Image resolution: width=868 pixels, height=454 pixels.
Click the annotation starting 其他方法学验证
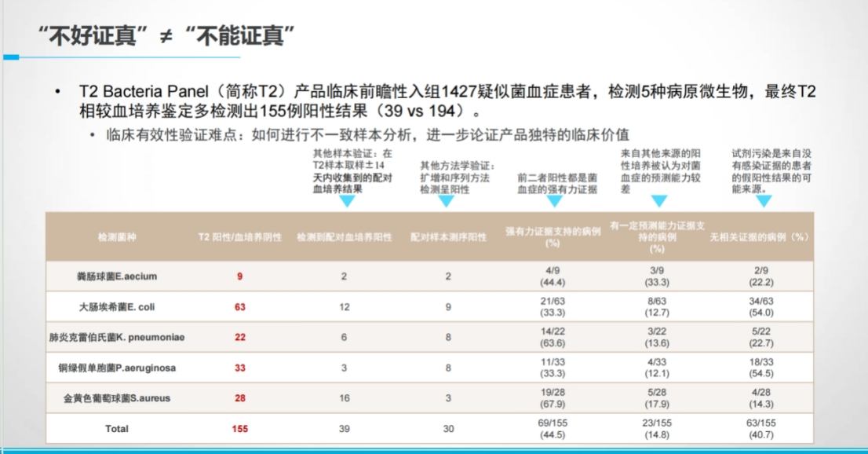(x=458, y=178)
